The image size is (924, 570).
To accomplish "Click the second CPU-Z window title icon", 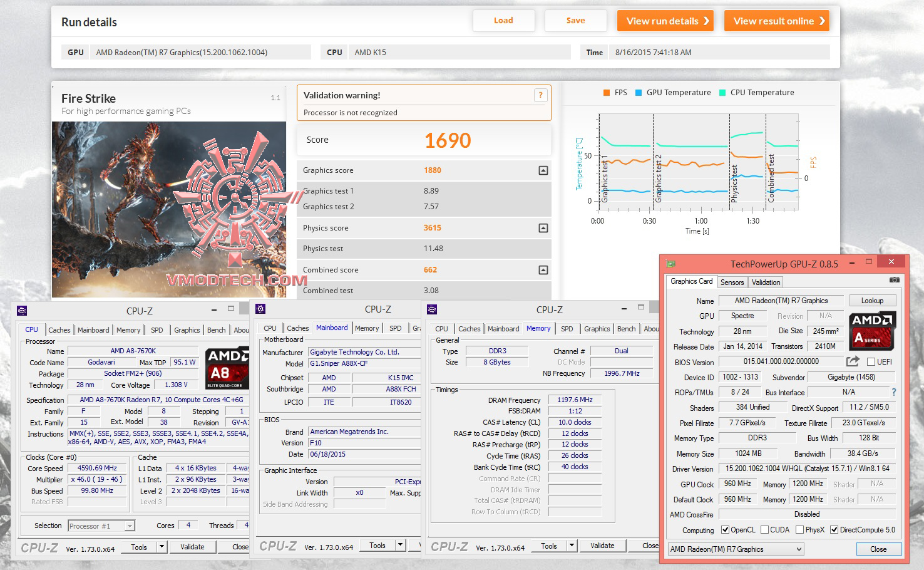I will coord(260,309).
